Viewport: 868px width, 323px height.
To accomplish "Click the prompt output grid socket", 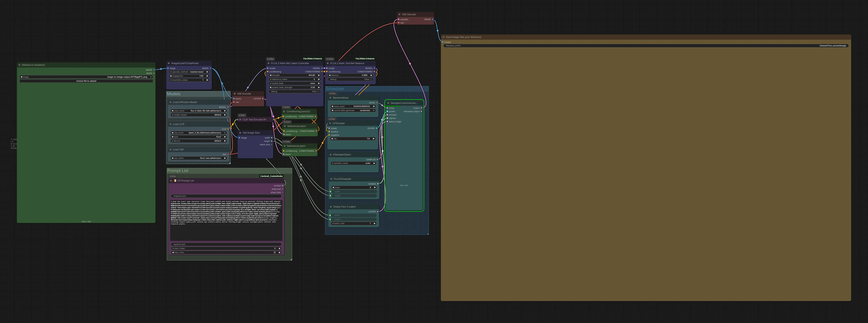I will pos(282,186).
